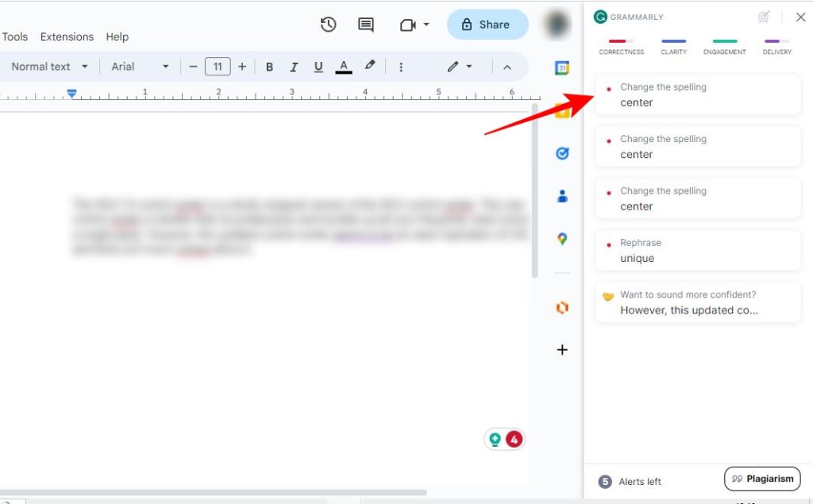The height and width of the screenshot is (504, 813).
Task: Toggle bold formatting
Action: click(269, 67)
